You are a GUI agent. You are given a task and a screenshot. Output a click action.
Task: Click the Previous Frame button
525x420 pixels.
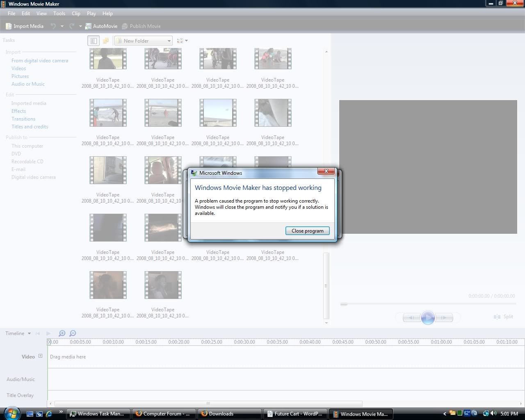[411, 317]
